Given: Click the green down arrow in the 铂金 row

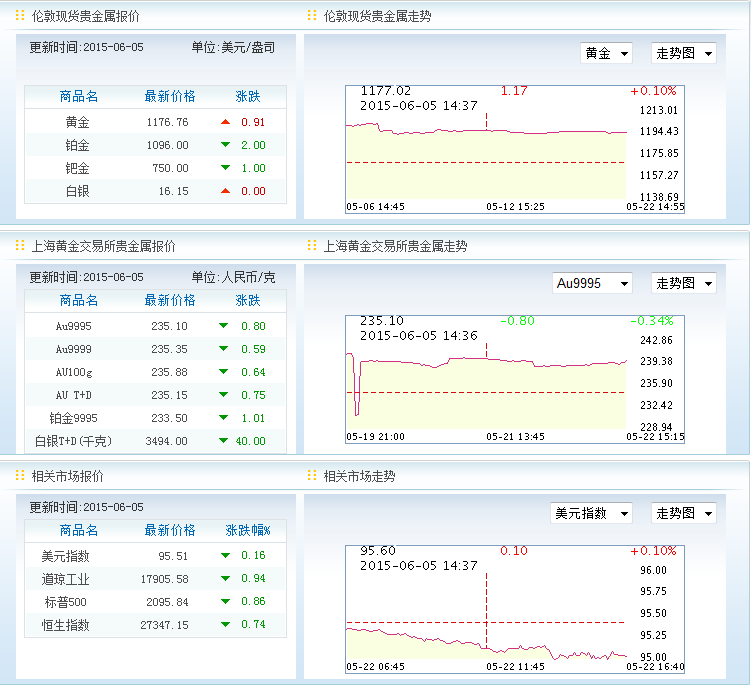Looking at the screenshot, I should point(225,145).
